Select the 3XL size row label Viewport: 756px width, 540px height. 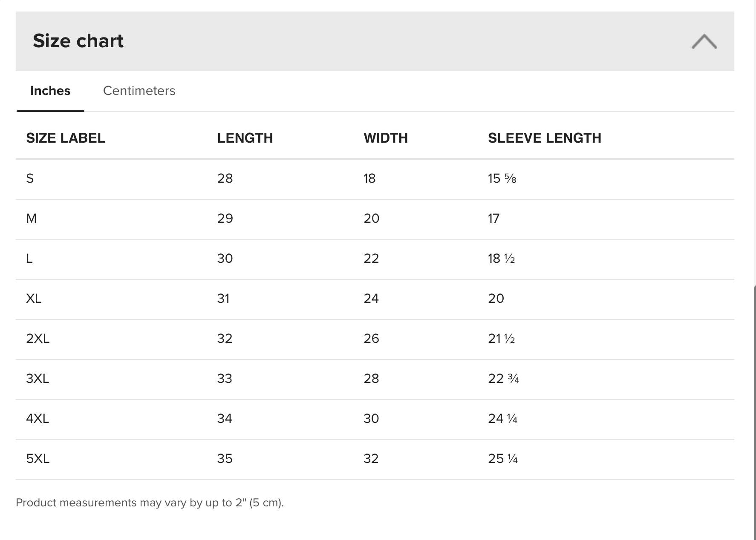tap(38, 379)
